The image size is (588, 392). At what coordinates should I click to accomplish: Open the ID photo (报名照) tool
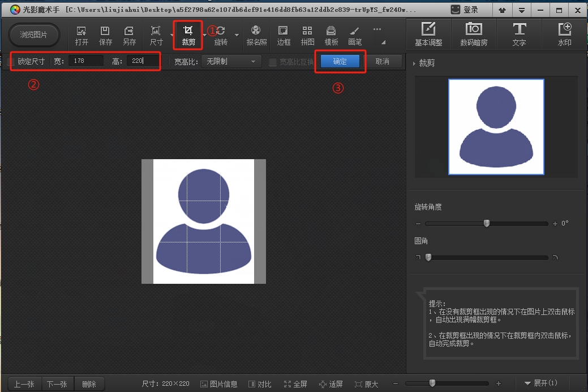click(x=256, y=35)
